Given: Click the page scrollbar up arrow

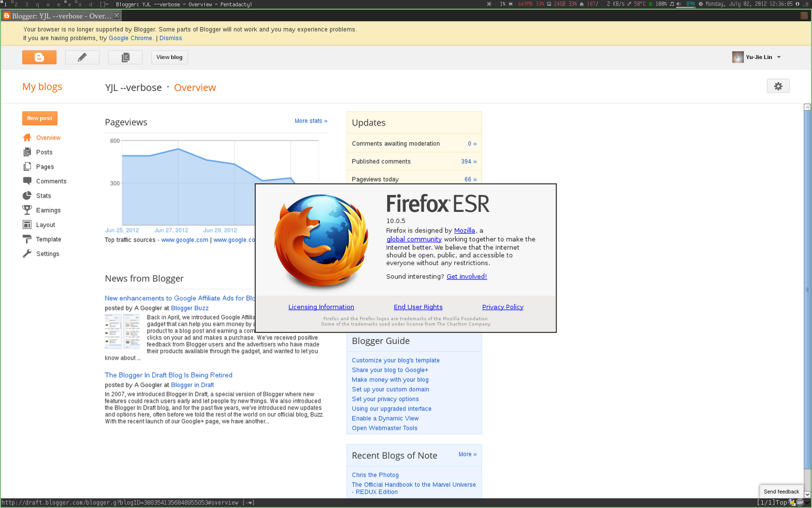Looking at the screenshot, I should (807, 107).
